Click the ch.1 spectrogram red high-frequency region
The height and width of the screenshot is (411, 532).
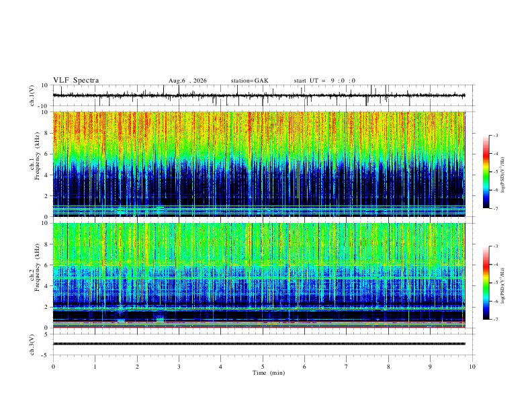pyautogui.click(x=259, y=127)
